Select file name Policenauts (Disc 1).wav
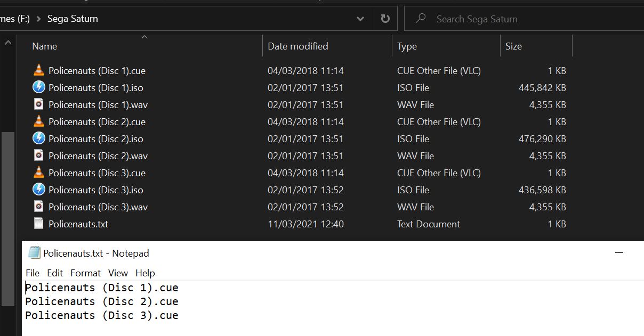This screenshot has width=644, height=336. [x=98, y=104]
